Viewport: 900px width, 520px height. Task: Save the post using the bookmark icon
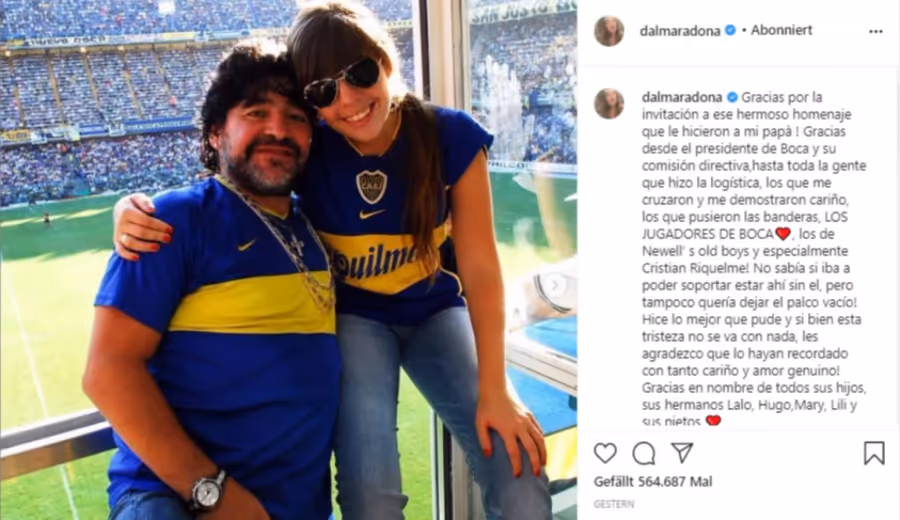click(x=874, y=453)
